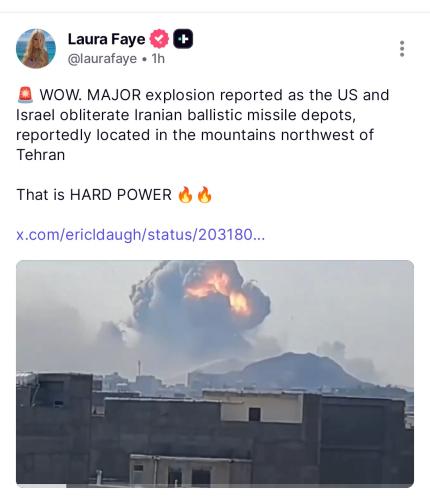
Task: Open the three-dot more options menu
Action: pyautogui.click(x=402, y=49)
